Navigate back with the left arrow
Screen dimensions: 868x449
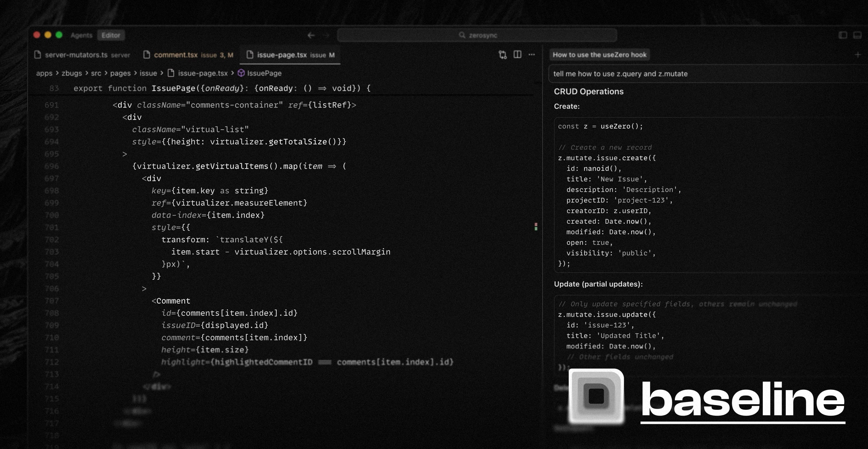[311, 35]
